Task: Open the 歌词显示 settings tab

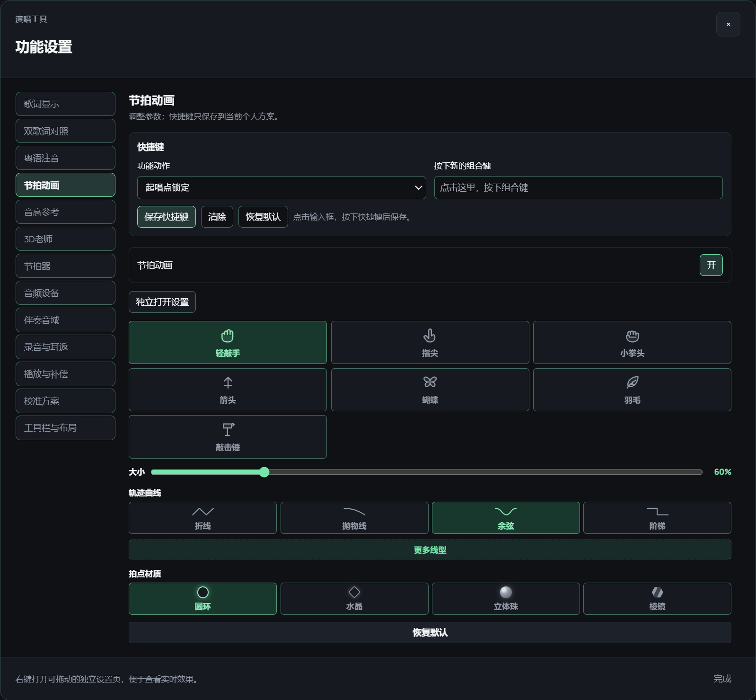Action: [x=65, y=104]
